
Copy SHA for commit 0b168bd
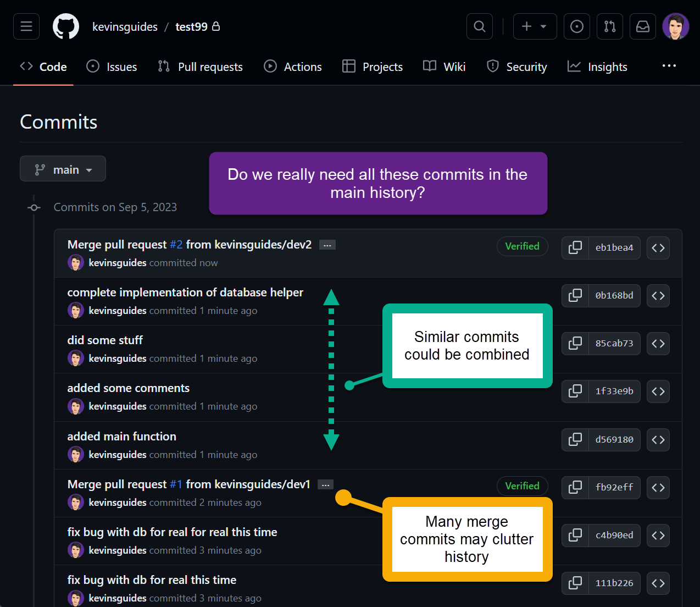coord(575,296)
